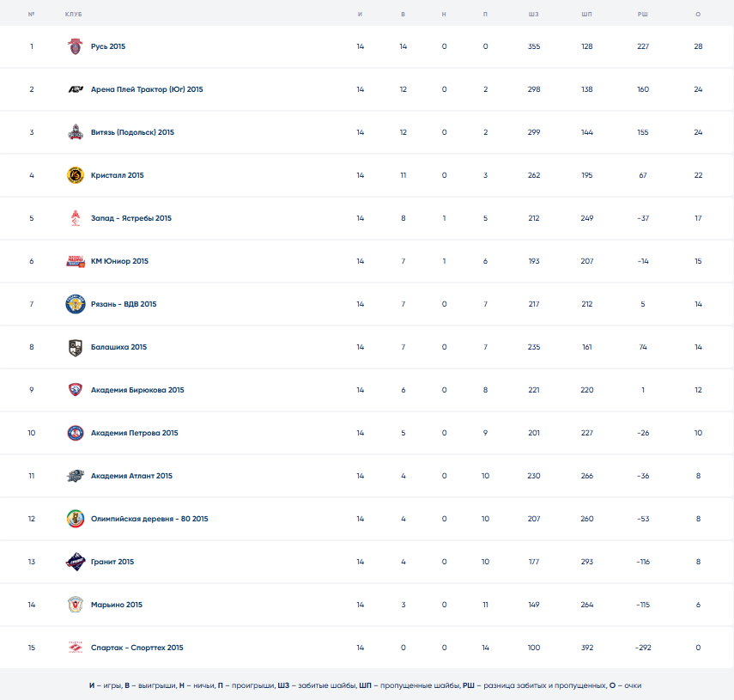Click the ШЗ column header
The width and height of the screenshot is (734, 700).
(534, 15)
